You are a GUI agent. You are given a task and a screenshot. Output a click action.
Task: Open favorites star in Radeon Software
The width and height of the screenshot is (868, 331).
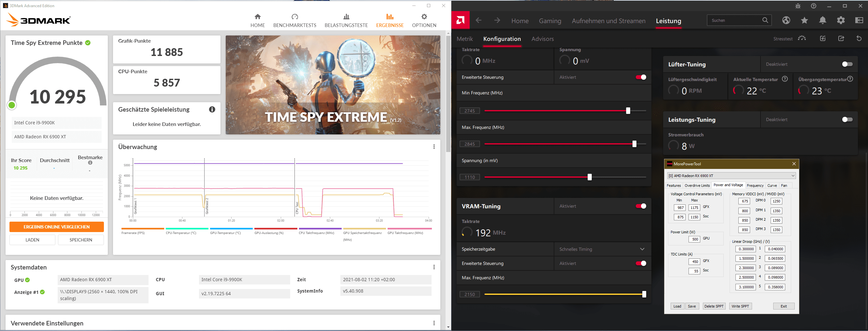804,20
